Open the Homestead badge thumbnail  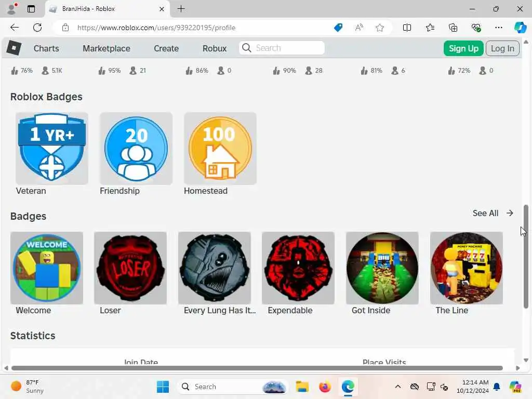tap(220, 148)
